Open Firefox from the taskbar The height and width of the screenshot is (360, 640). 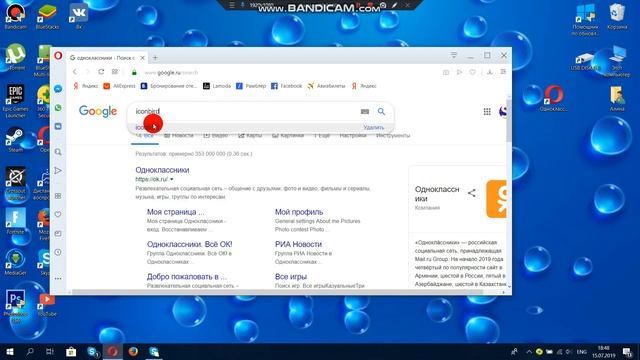point(133,351)
